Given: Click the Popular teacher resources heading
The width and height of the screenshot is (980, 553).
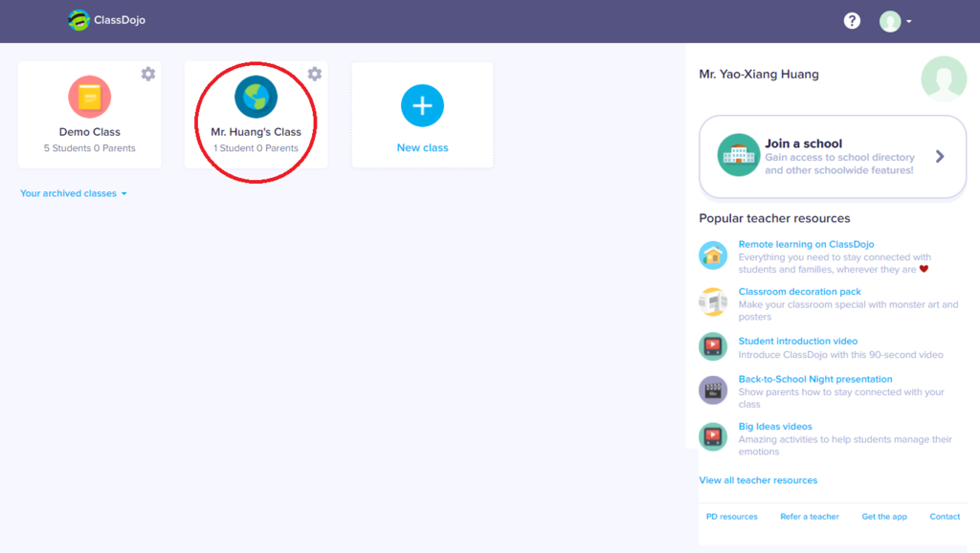Looking at the screenshot, I should [x=774, y=219].
